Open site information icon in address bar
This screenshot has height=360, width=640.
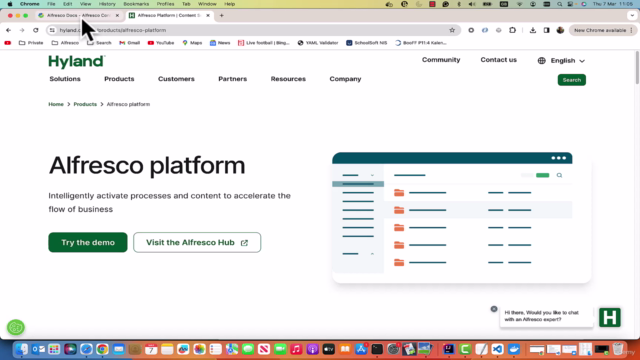[x=52, y=30]
